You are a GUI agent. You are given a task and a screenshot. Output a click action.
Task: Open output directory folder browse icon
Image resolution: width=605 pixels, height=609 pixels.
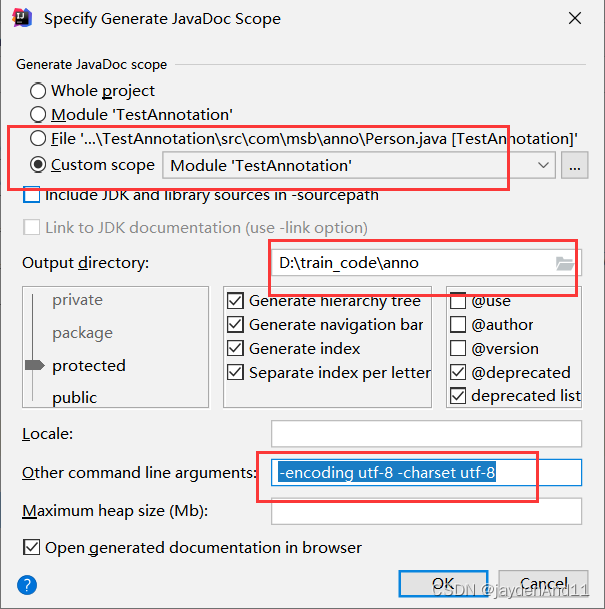click(565, 263)
